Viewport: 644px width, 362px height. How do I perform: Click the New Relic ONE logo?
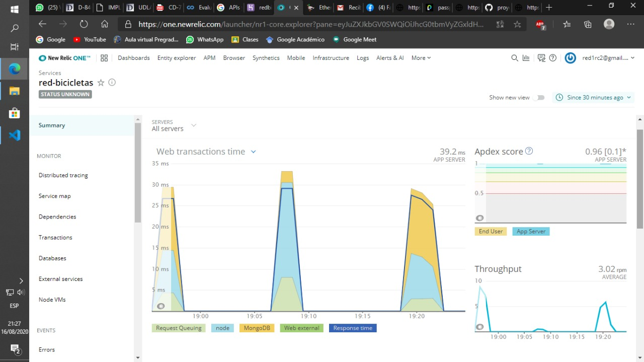65,58
